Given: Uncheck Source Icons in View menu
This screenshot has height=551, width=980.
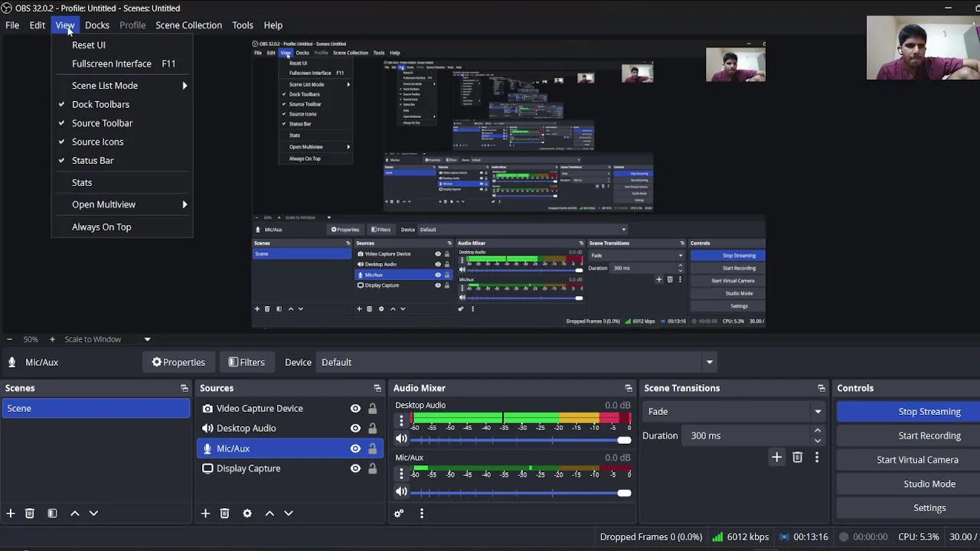Looking at the screenshot, I should (x=122, y=142).
